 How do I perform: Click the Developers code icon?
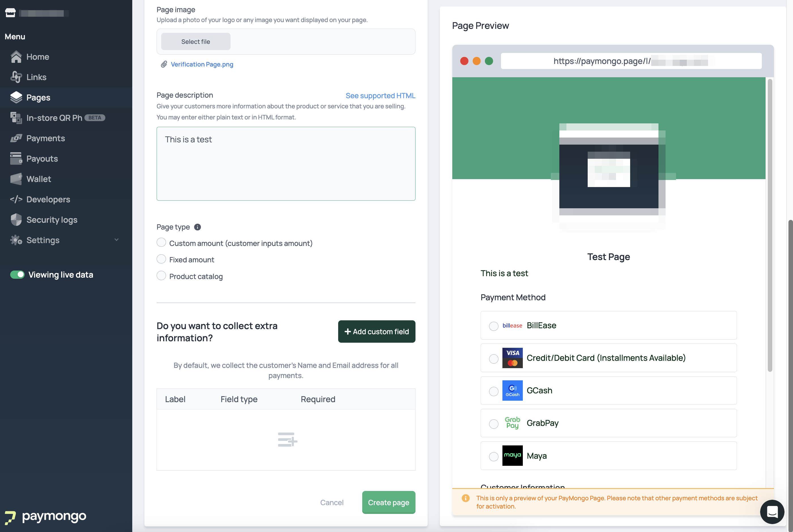16,199
